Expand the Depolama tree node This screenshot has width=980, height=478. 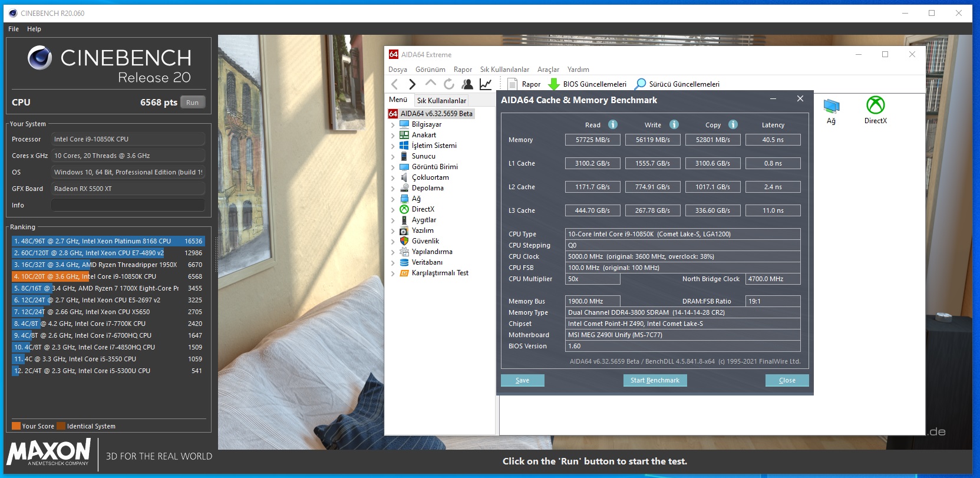(393, 189)
